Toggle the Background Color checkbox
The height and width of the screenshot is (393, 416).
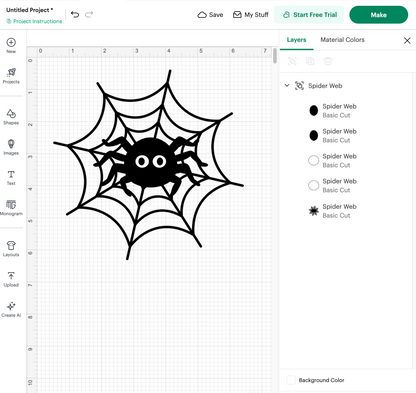coord(291,380)
